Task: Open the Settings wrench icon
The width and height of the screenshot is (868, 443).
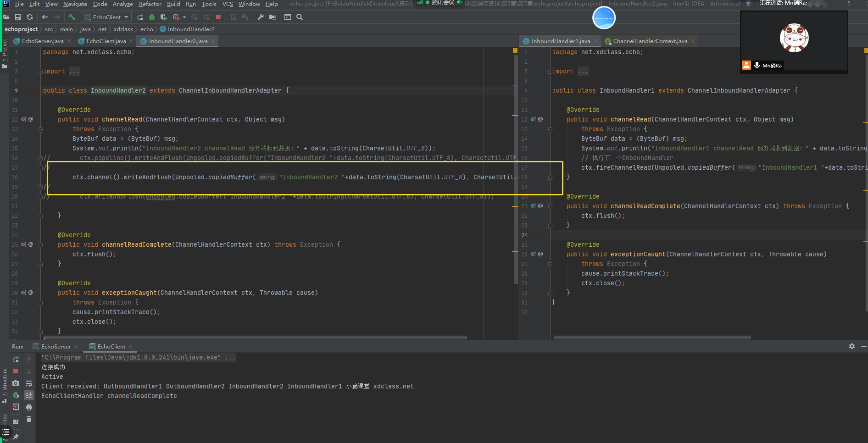Action: 261,17
